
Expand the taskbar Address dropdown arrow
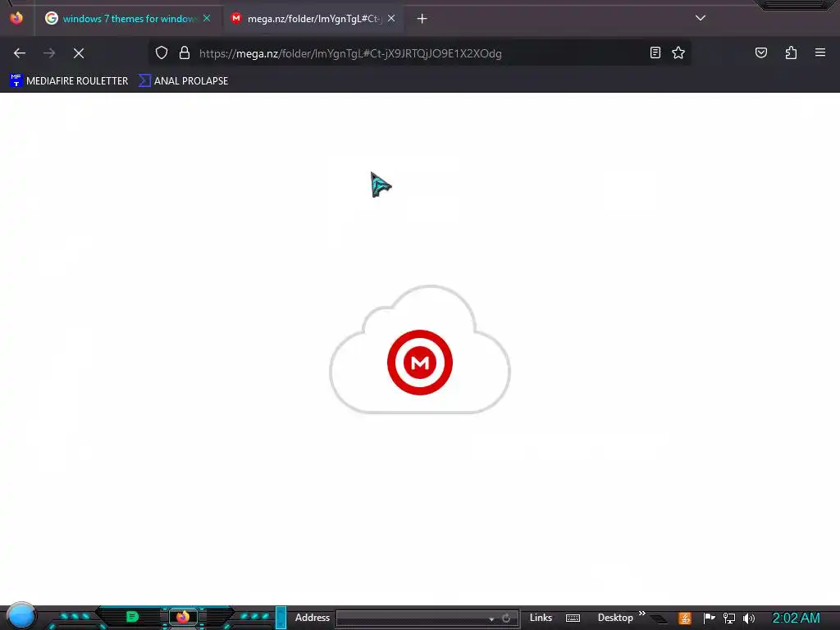(x=491, y=619)
